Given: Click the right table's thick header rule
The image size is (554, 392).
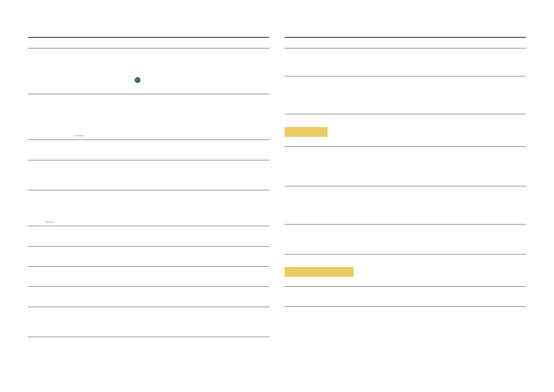Looking at the screenshot, I should click(x=405, y=38).
